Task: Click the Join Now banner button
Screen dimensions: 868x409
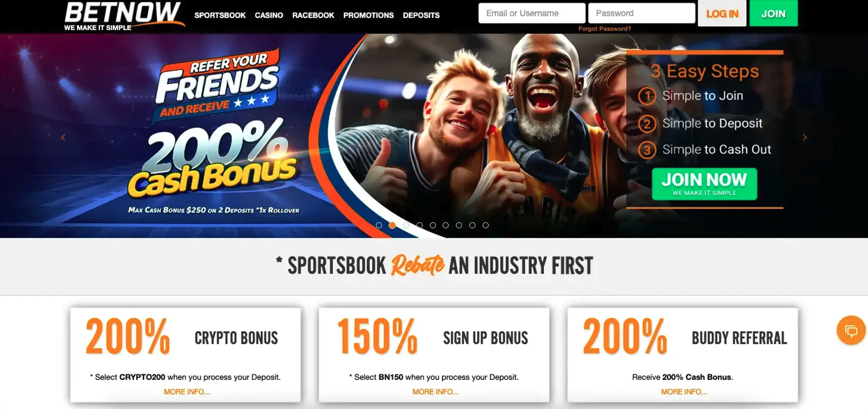Action: [704, 184]
